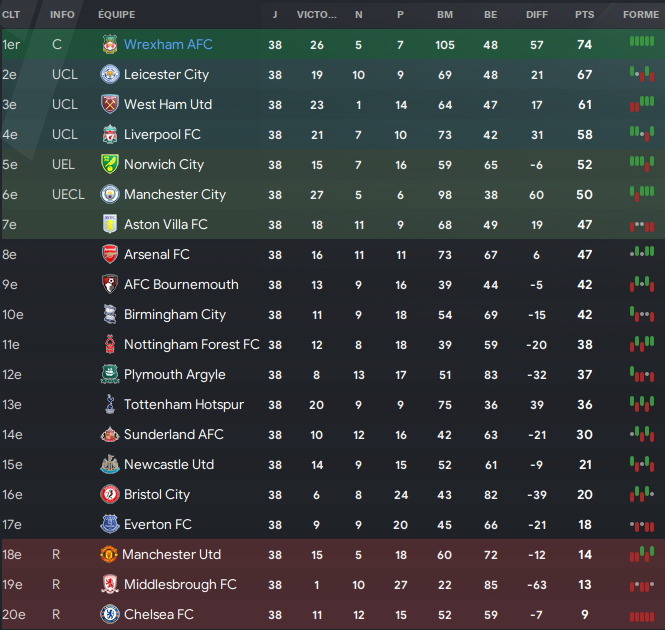Screen dimensions: 665x630
Task: Select the Plymouth Argyle team name
Action: [x=174, y=375]
